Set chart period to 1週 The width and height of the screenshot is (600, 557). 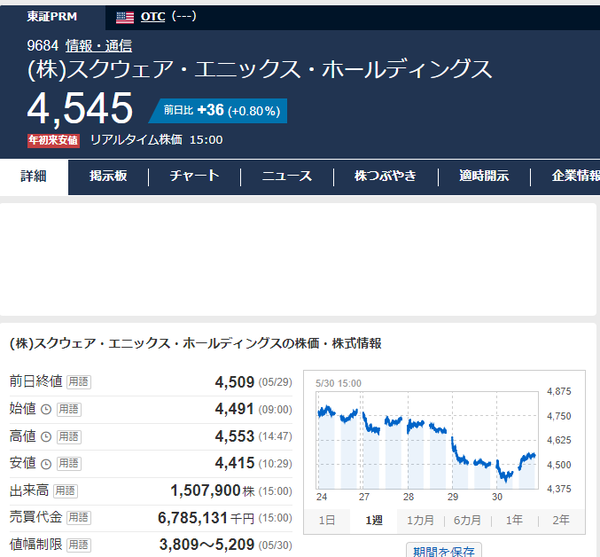[x=373, y=520]
